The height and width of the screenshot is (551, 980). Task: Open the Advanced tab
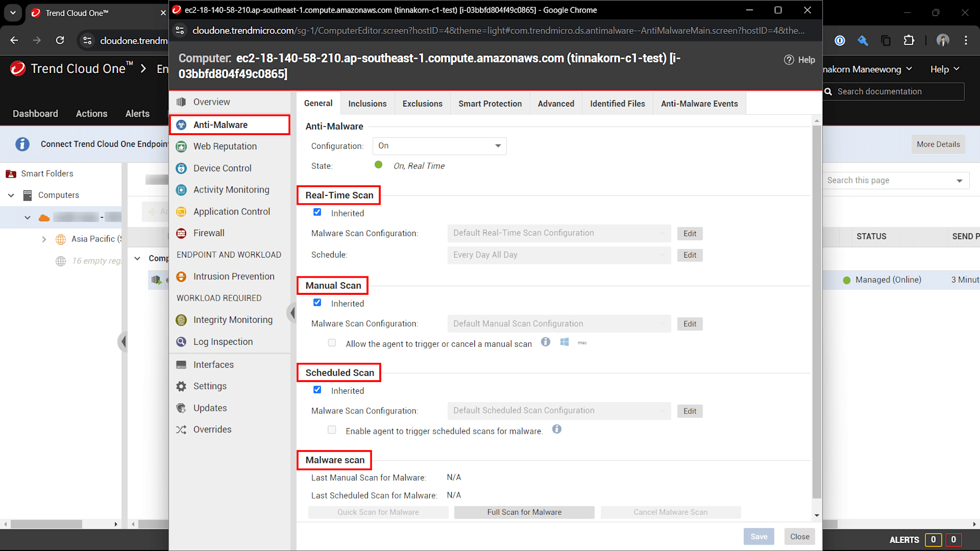(556, 104)
